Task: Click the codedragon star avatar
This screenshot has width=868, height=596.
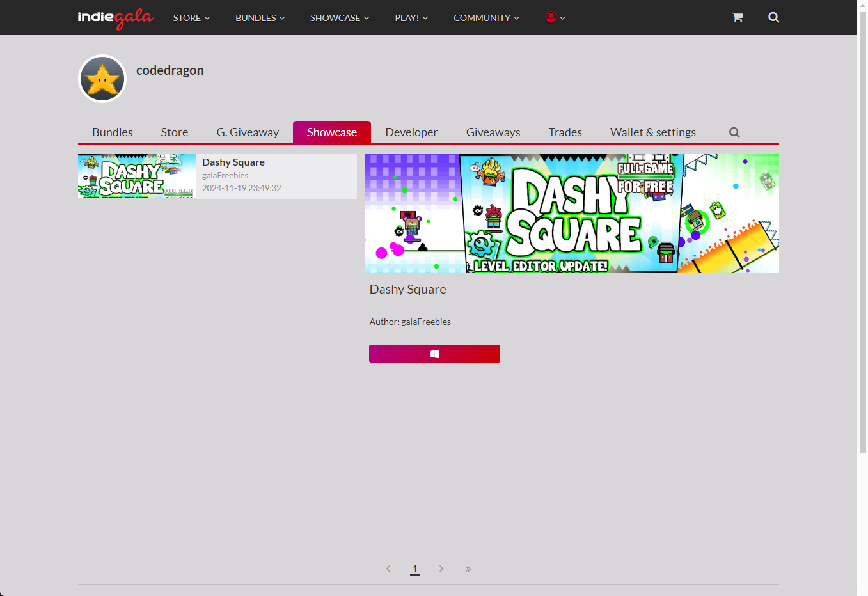Action: pyautogui.click(x=102, y=79)
